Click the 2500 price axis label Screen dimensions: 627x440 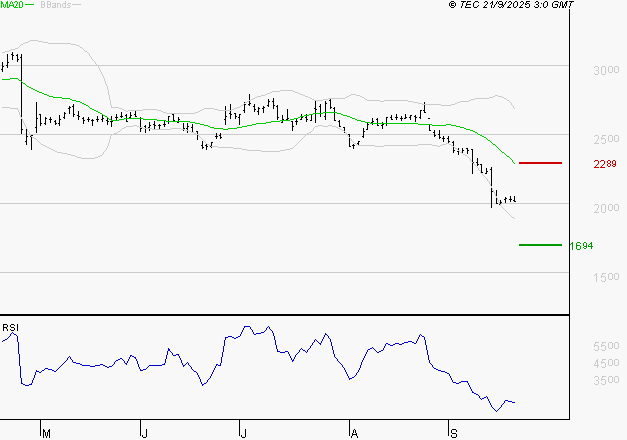(x=606, y=139)
